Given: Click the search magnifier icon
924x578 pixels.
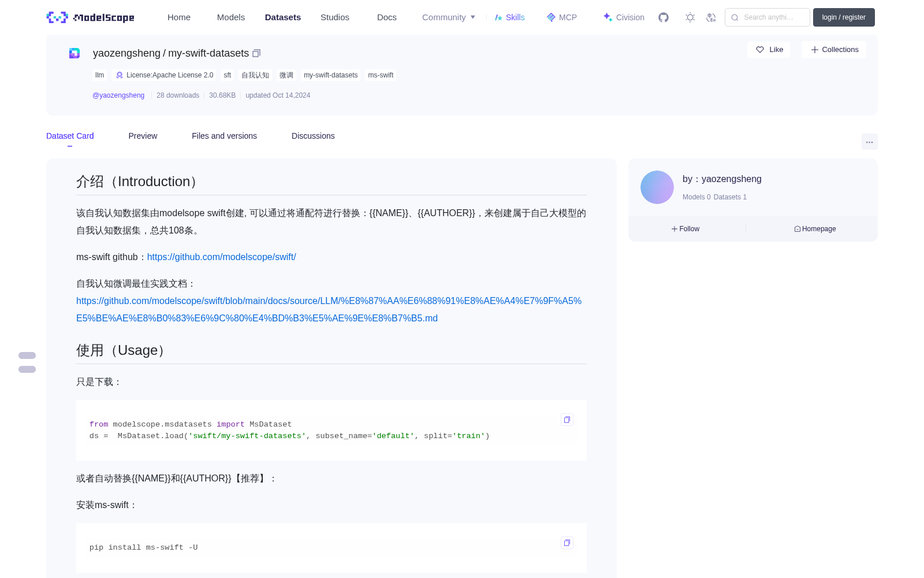Looking at the screenshot, I should coord(735,17).
